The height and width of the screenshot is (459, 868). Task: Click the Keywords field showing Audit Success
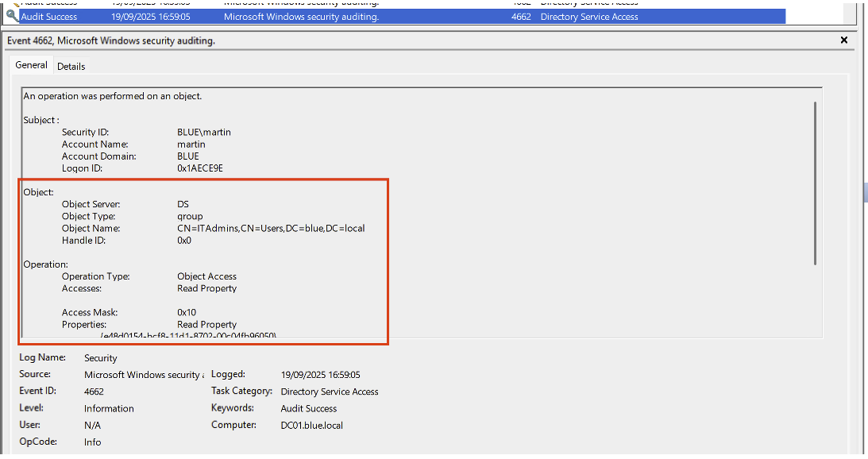(309, 409)
